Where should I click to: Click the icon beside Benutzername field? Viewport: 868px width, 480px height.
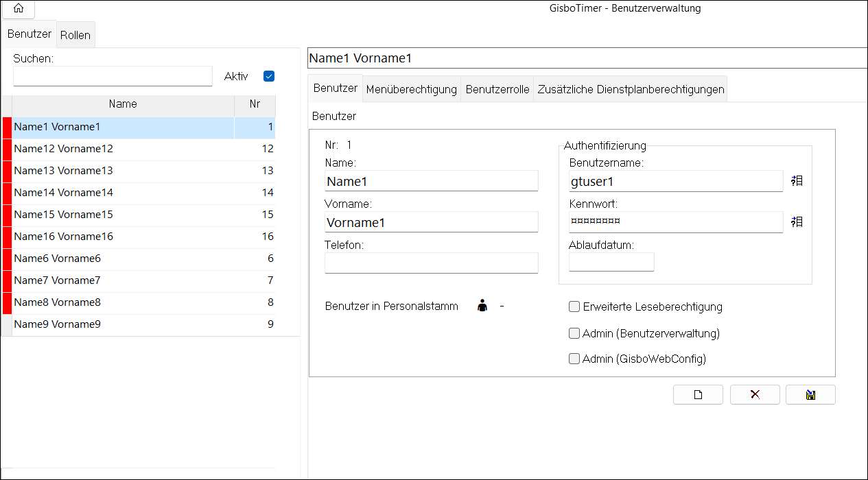point(797,181)
